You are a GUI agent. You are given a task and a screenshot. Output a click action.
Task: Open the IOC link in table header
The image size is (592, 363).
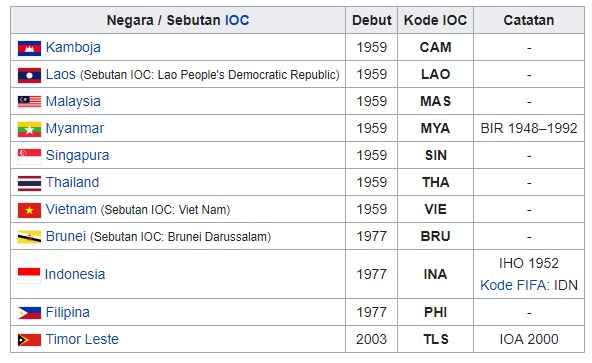pyautogui.click(x=237, y=20)
